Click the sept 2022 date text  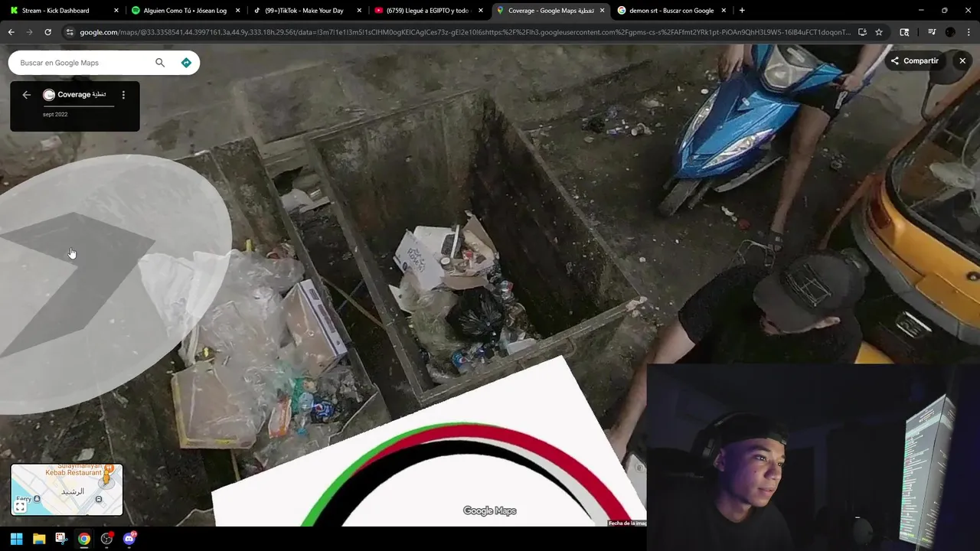tap(55, 114)
